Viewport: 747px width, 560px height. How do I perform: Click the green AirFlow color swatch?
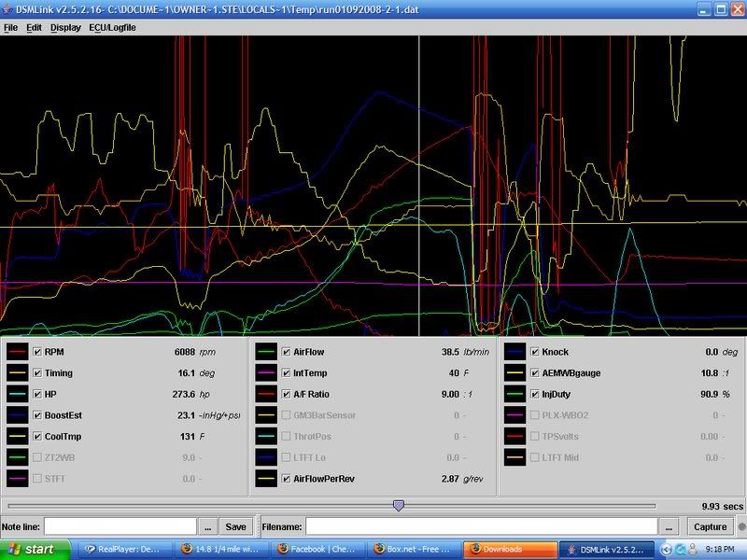pyautogui.click(x=266, y=352)
